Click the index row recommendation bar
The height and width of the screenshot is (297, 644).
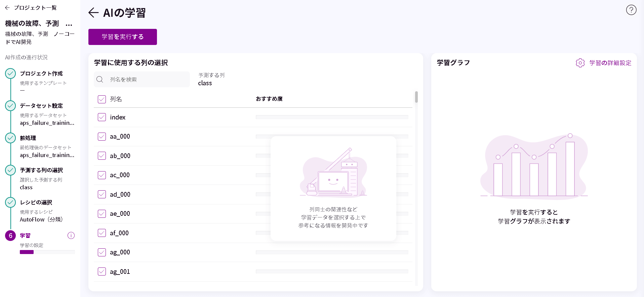coord(332,117)
